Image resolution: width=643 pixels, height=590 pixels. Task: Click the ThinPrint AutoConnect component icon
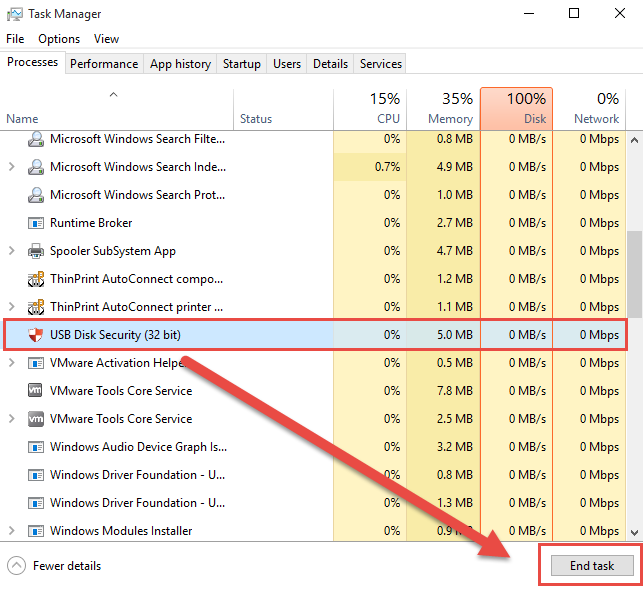[36, 279]
